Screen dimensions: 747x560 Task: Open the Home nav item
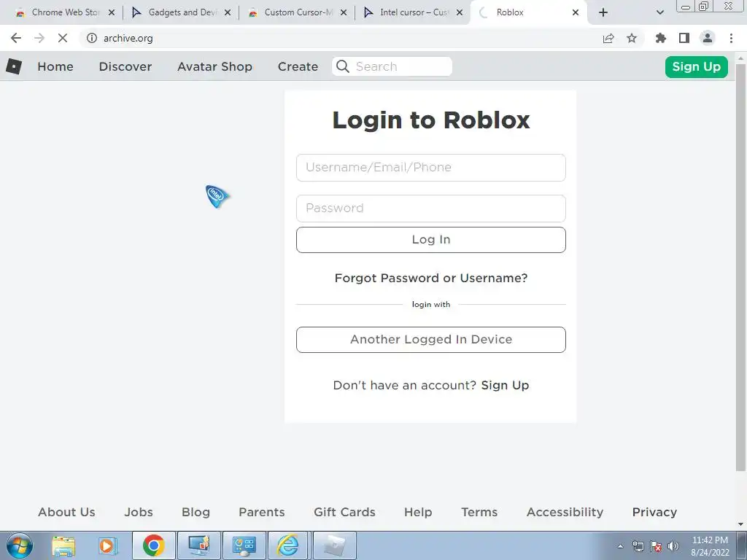tap(55, 66)
